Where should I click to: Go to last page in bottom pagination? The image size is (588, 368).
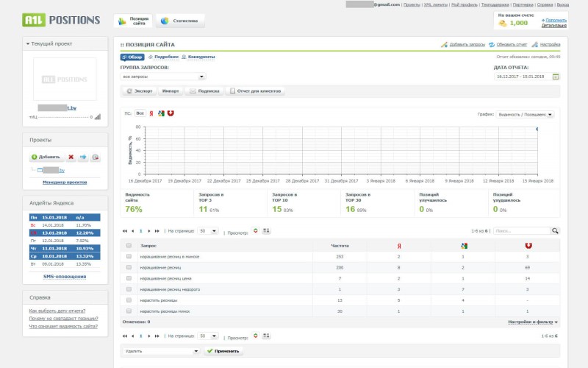157,336
